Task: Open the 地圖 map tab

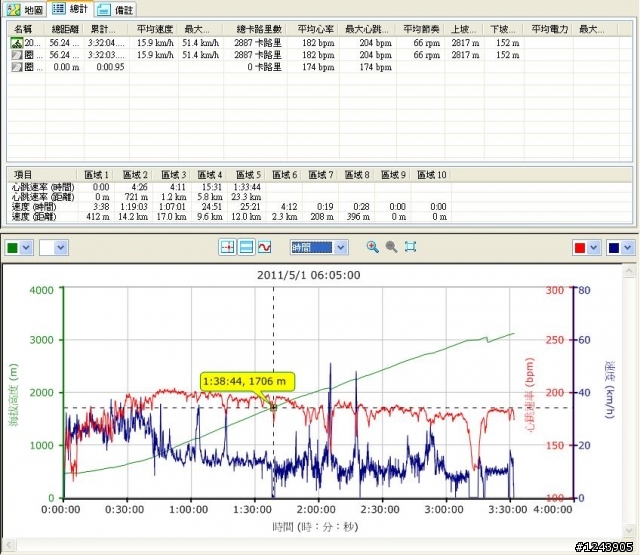Action: pyautogui.click(x=24, y=9)
